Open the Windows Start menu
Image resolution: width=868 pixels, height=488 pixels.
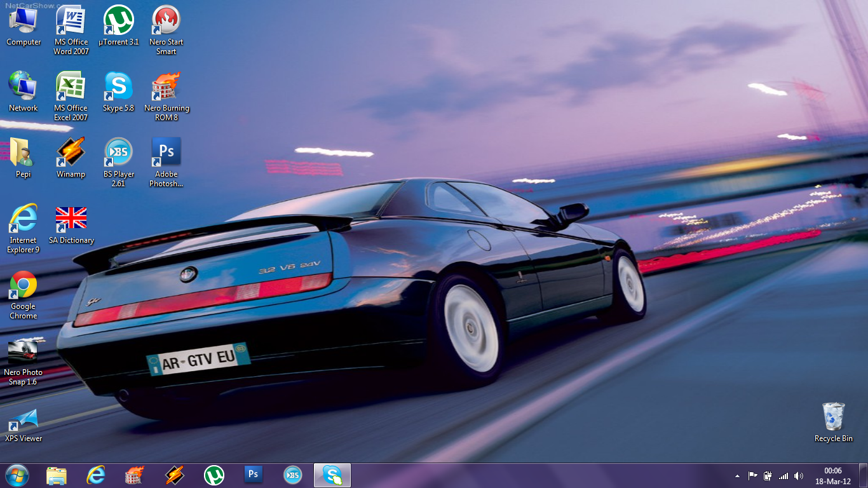click(x=17, y=475)
